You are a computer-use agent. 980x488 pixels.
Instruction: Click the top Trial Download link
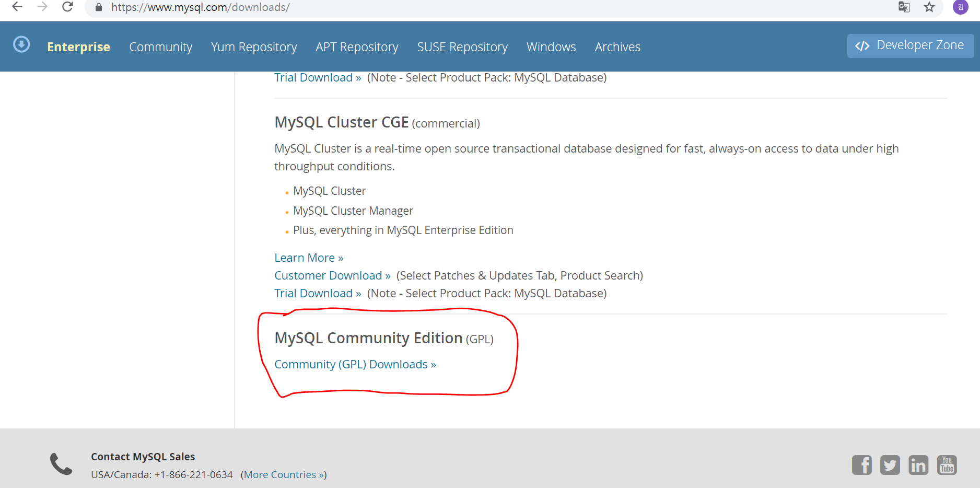318,77
